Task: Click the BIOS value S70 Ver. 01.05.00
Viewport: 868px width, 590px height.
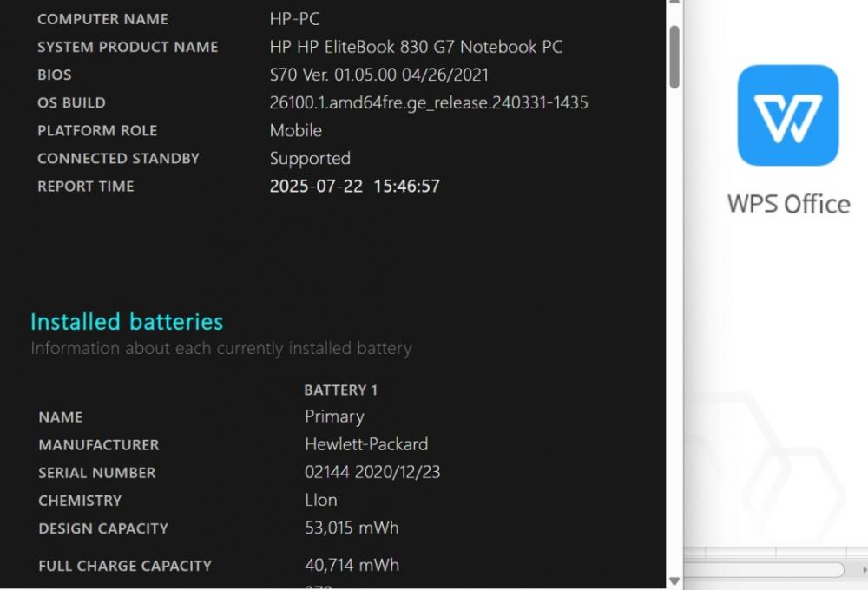Action: point(379,75)
